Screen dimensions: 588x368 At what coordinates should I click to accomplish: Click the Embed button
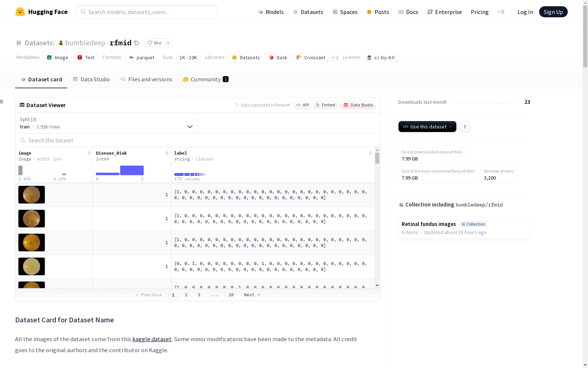[x=325, y=105]
